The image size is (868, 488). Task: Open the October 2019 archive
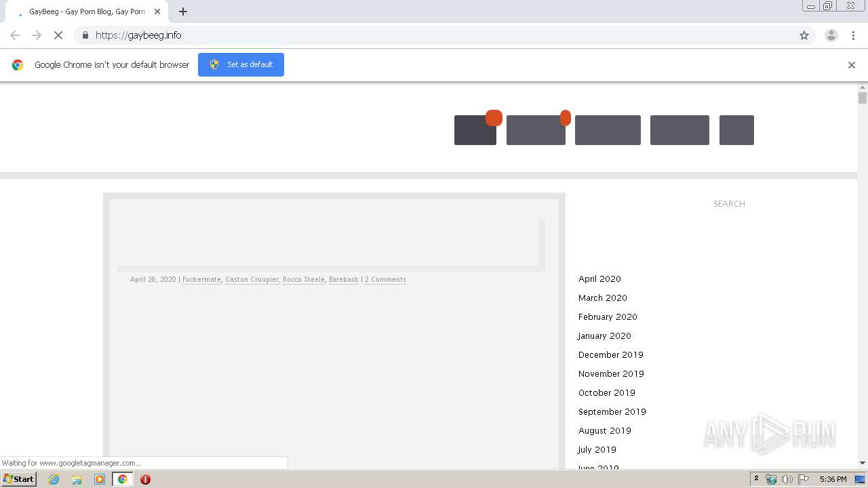click(607, 392)
